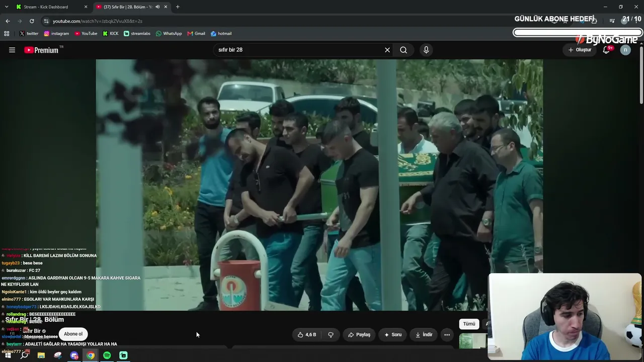644x362 pixels.
Task: Subscribe with the Abone ol button
Action: (73, 334)
